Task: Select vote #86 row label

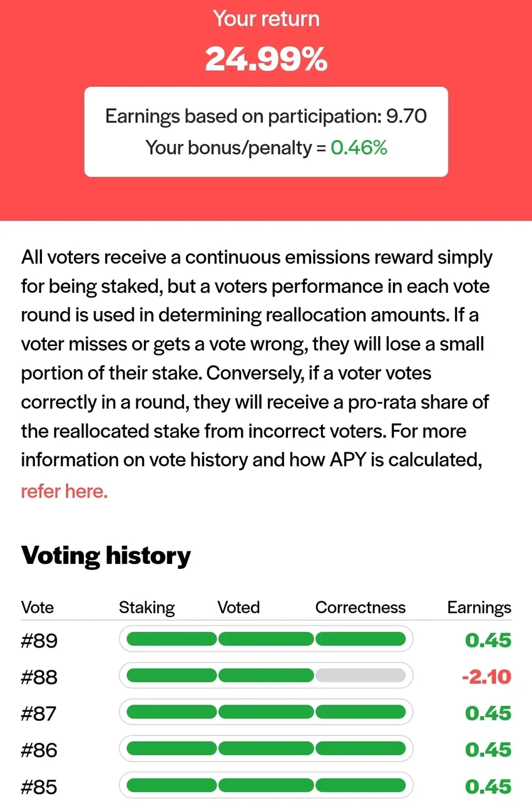Action: click(39, 750)
